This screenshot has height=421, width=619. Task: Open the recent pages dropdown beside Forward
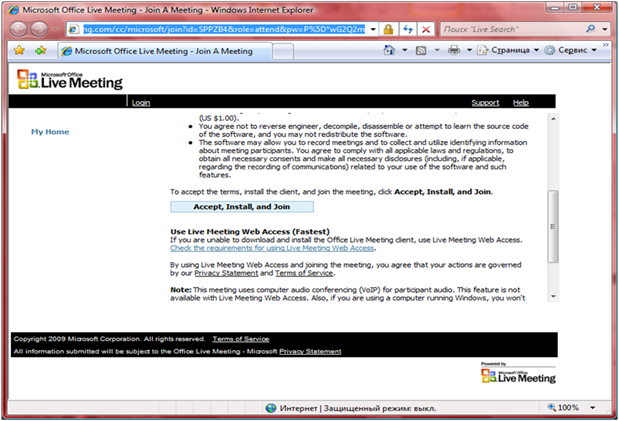(x=56, y=30)
